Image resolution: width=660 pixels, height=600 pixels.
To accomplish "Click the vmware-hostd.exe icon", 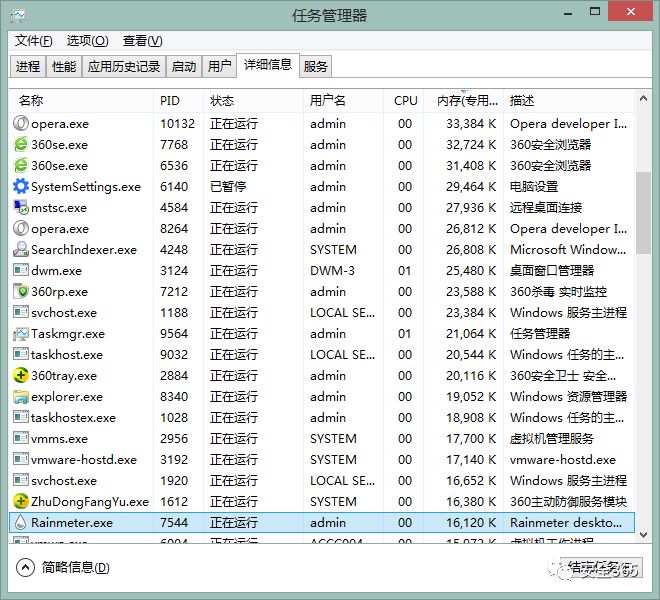I will pyautogui.click(x=21, y=459).
